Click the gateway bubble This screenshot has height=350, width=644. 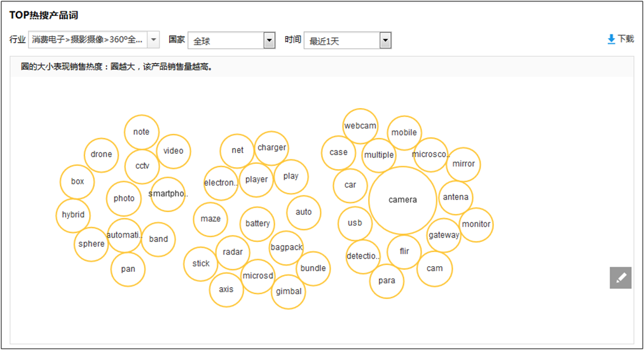pos(443,235)
